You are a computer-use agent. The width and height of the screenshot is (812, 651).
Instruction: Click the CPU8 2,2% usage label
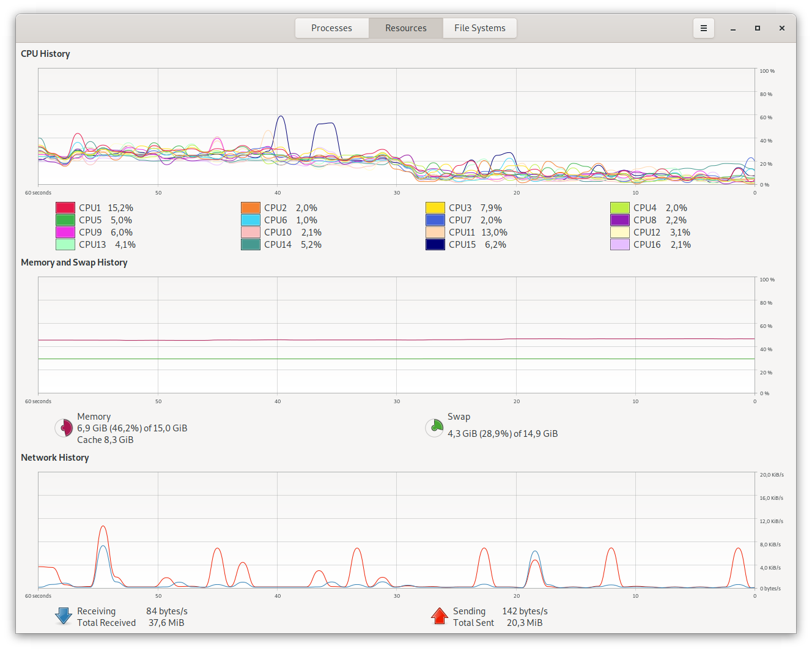660,220
